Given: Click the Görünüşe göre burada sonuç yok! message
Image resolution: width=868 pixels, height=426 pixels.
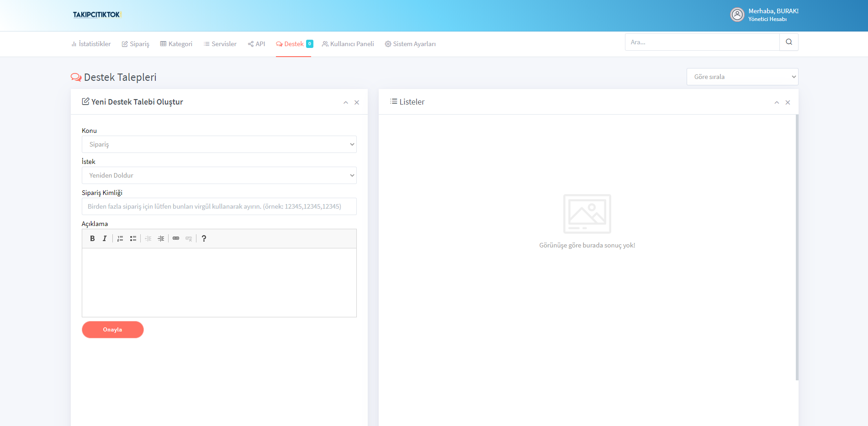Looking at the screenshot, I should [x=587, y=245].
